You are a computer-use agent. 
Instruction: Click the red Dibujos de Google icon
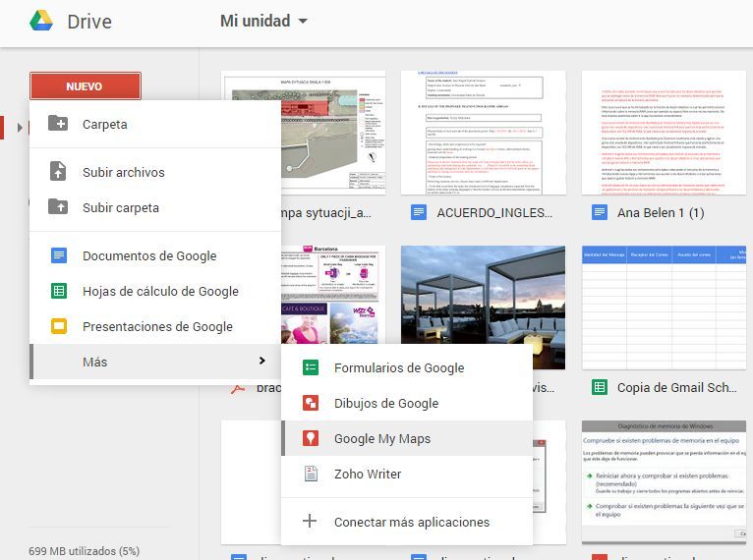tap(311, 403)
